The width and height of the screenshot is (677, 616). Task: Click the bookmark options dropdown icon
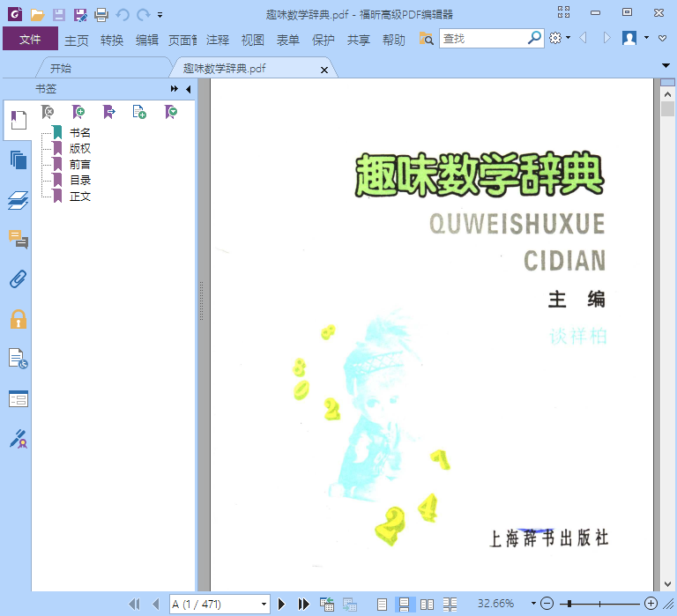(x=170, y=112)
